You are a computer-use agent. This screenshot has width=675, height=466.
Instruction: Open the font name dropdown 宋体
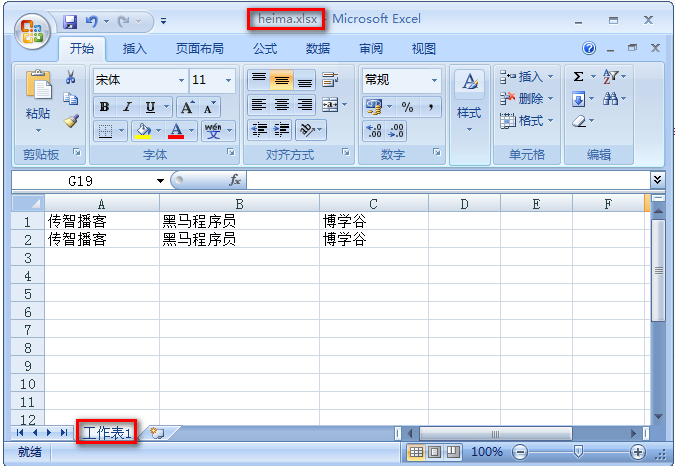pyautogui.click(x=181, y=80)
